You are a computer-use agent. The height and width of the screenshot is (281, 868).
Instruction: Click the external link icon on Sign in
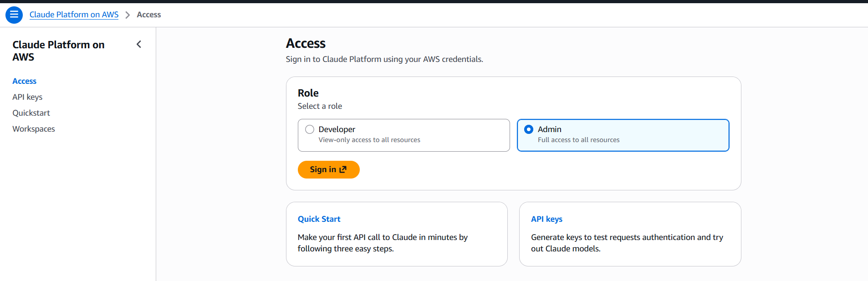[343, 169]
